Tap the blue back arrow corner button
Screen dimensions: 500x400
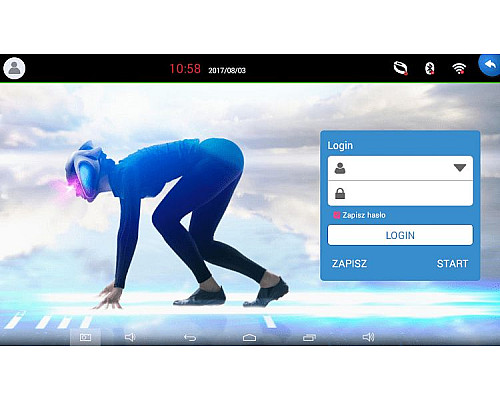pyautogui.click(x=490, y=65)
